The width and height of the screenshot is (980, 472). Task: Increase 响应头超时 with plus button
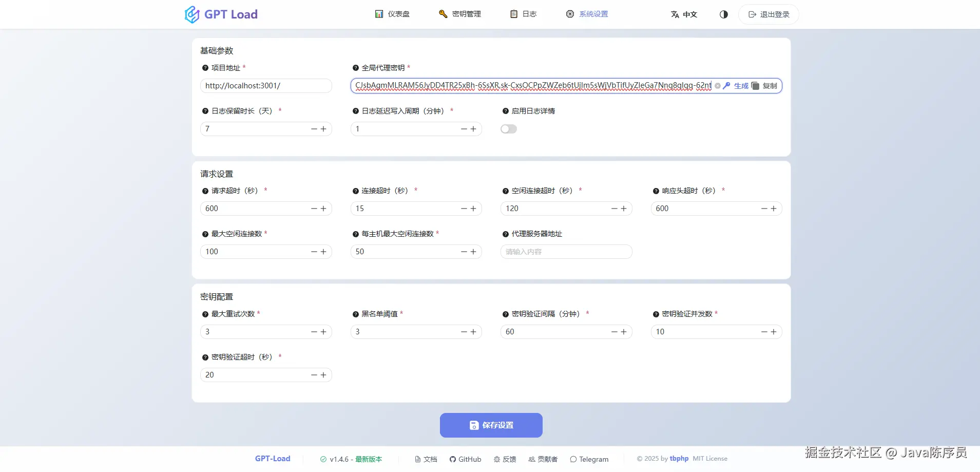[x=774, y=209]
